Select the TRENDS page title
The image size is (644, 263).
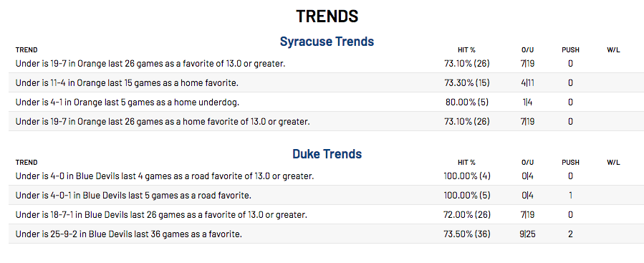coord(327,16)
